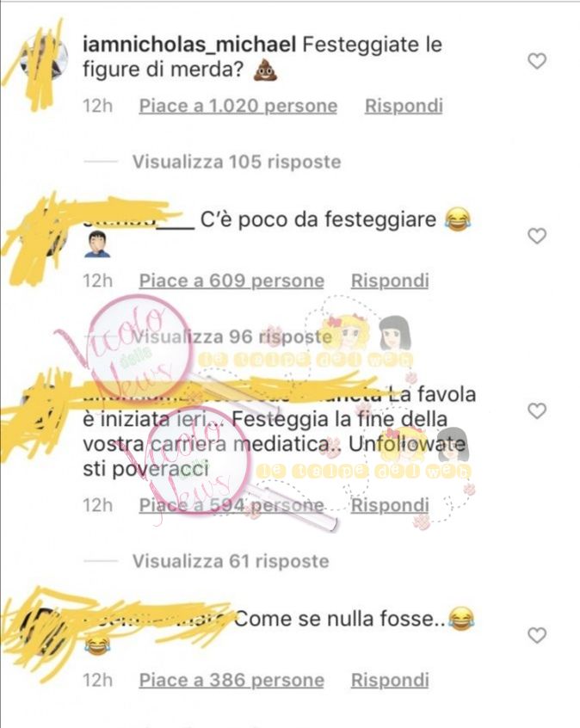Click Rispondi under 'C'è poco da festeggiare'
The image size is (580, 728).
coord(390,281)
